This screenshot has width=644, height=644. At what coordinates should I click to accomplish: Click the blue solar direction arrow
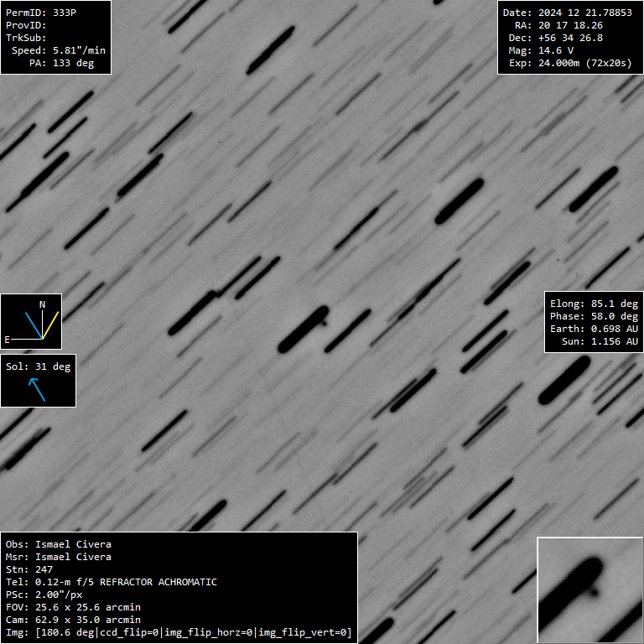37,389
